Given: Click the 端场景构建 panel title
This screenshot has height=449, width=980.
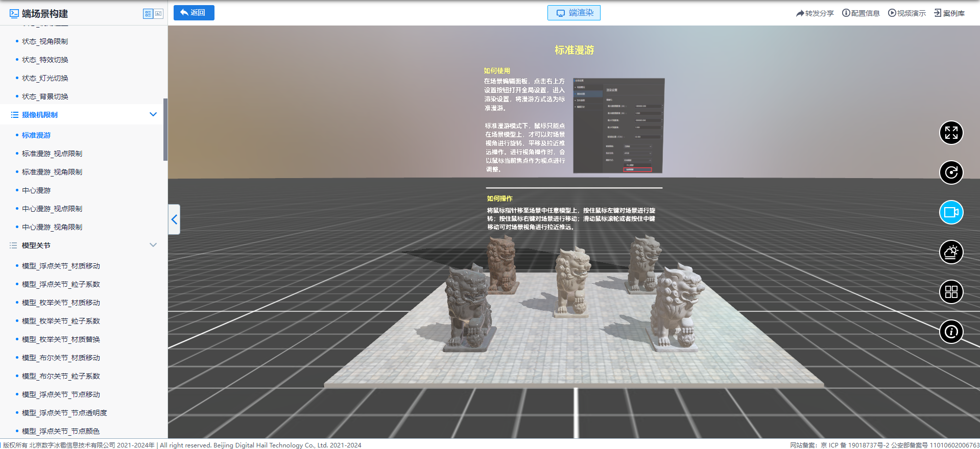Looking at the screenshot, I should [45, 14].
